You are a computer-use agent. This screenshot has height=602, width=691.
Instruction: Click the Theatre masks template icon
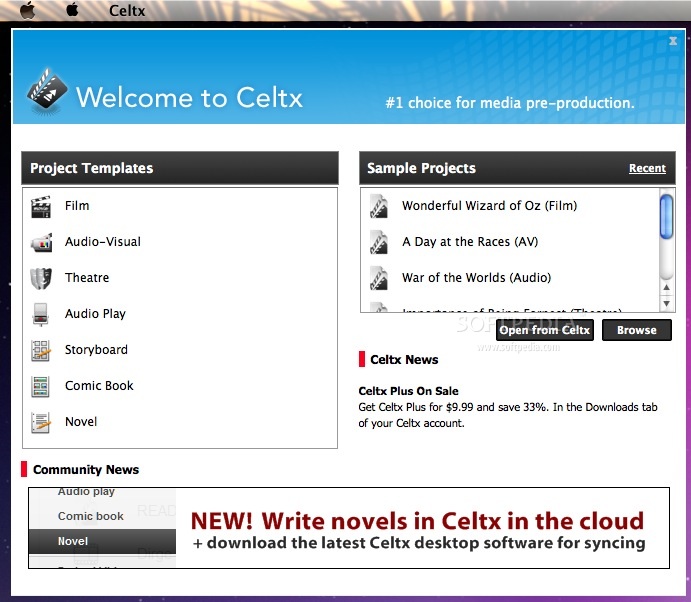tap(41, 279)
